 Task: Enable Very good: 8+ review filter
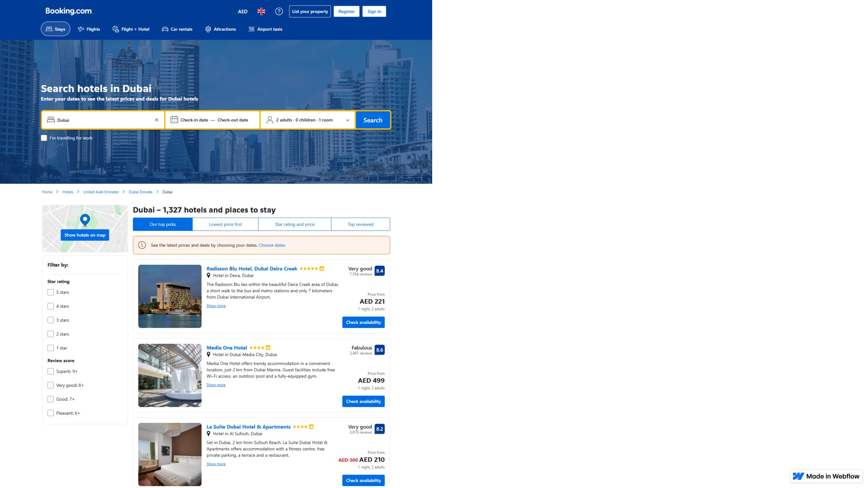(51, 385)
